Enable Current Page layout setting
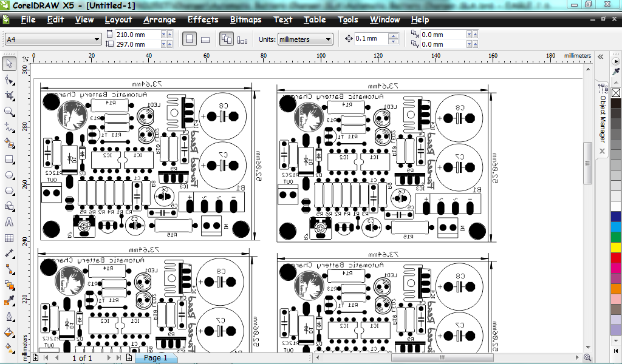Screen dimensions: 622x364 (x=242, y=39)
